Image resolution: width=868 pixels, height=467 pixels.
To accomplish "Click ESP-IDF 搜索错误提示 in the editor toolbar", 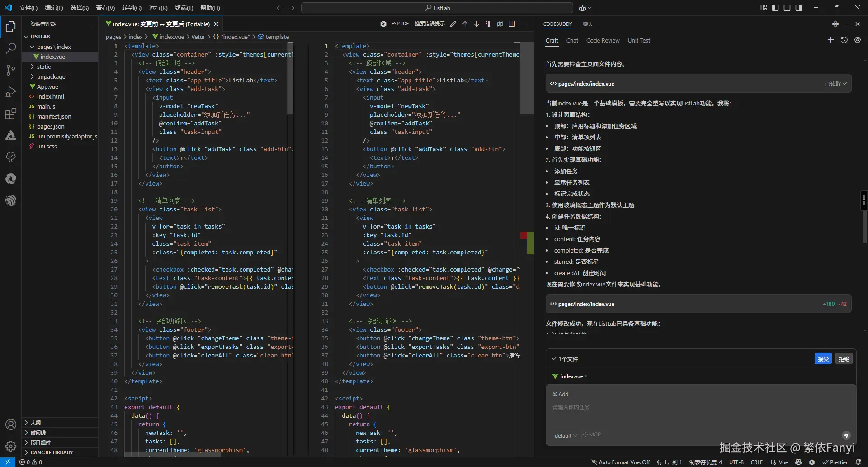I will click(418, 24).
